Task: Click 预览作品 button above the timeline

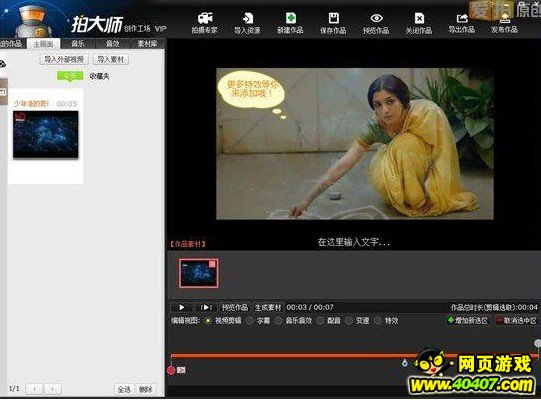Action: 235,307
